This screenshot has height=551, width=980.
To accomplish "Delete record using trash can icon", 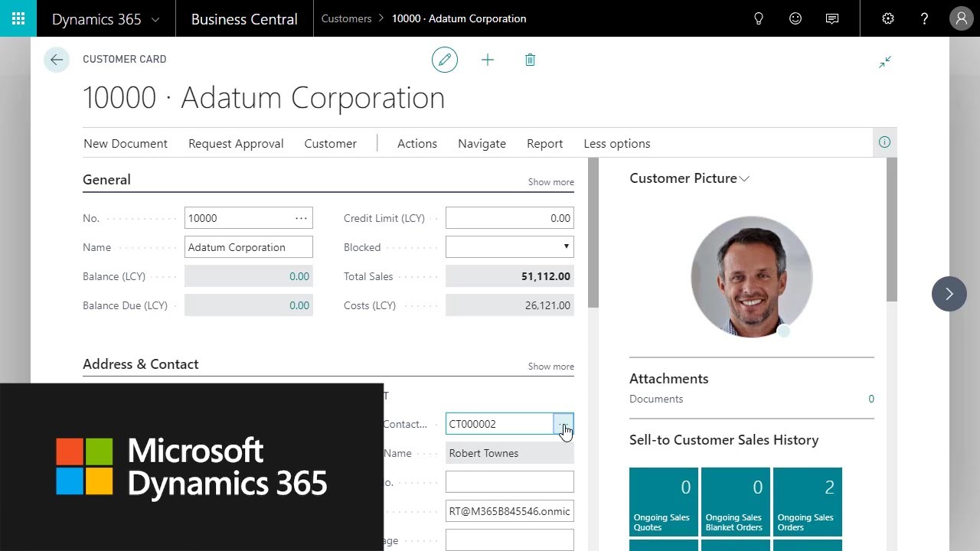I will click(530, 60).
